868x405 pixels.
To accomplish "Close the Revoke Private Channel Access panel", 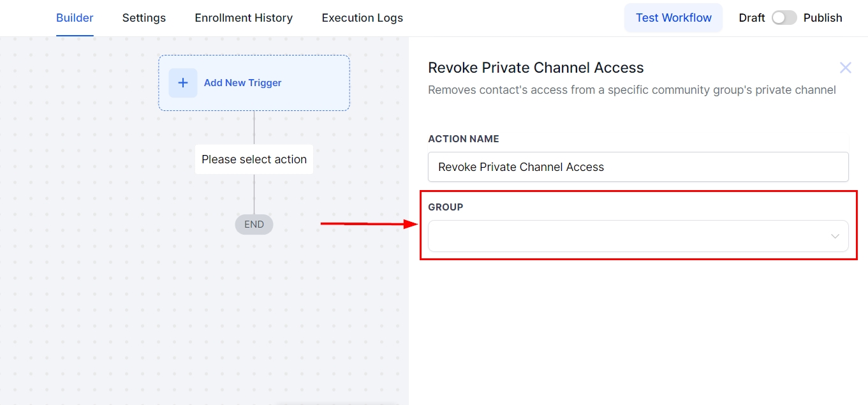I will (x=845, y=68).
